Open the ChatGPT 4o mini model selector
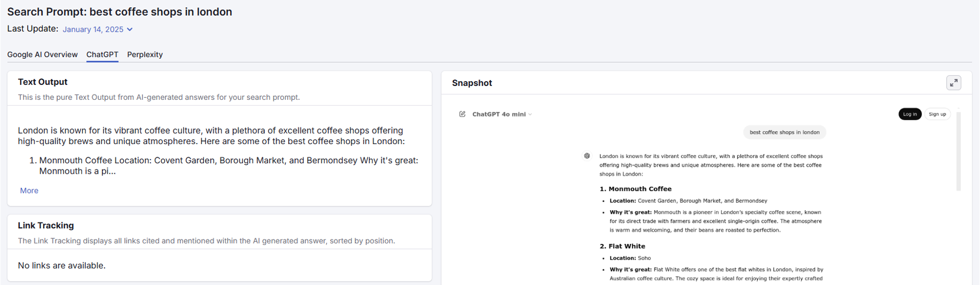Image resolution: width=980 pixels, height=285 pixels. (x=502, y=114)
